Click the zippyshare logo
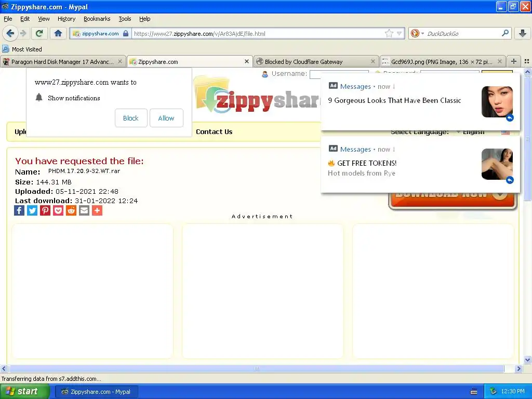 [x=257, y=95]
